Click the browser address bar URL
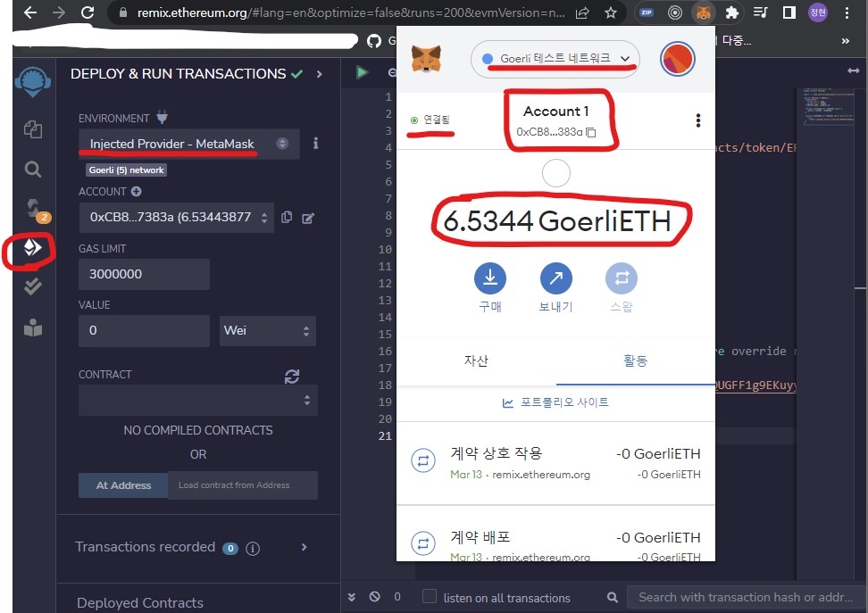The height and width of the screenshot is (613, 868). pyautogui.click(x=351, y=12)
